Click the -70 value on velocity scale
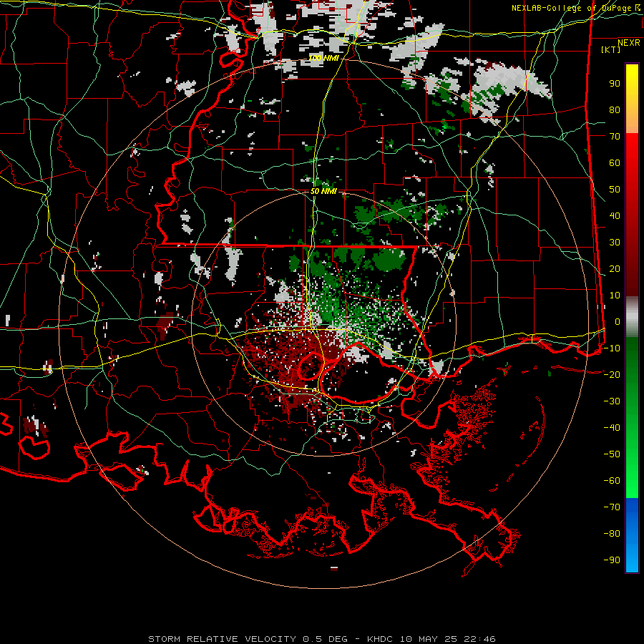This screenshot has height=644, width=644. (612, 507)
